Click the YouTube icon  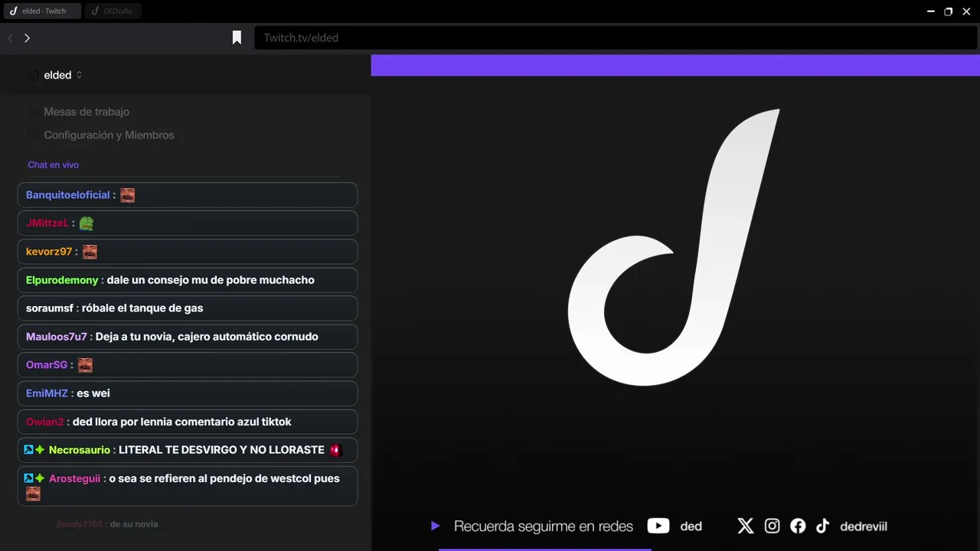click(x=658, y=526)
